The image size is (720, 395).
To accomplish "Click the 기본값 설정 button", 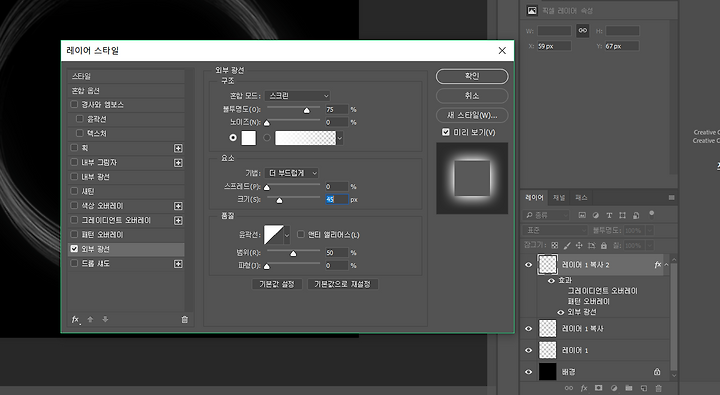I will tap(277, 284).
